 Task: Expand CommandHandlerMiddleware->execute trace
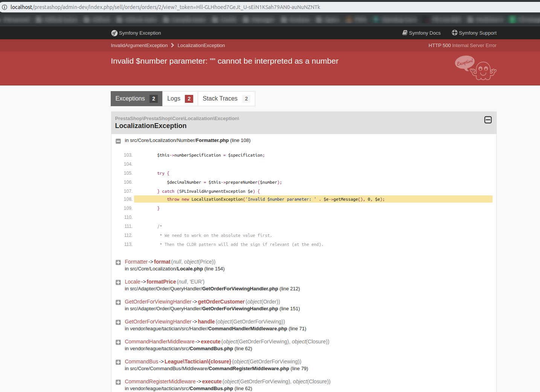click(x=118, y=342)
